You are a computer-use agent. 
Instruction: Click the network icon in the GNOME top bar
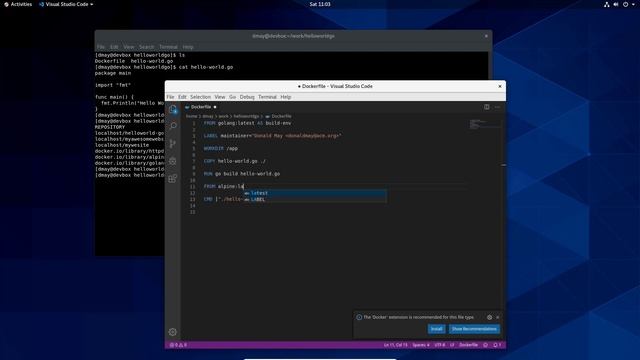point(607,4)
